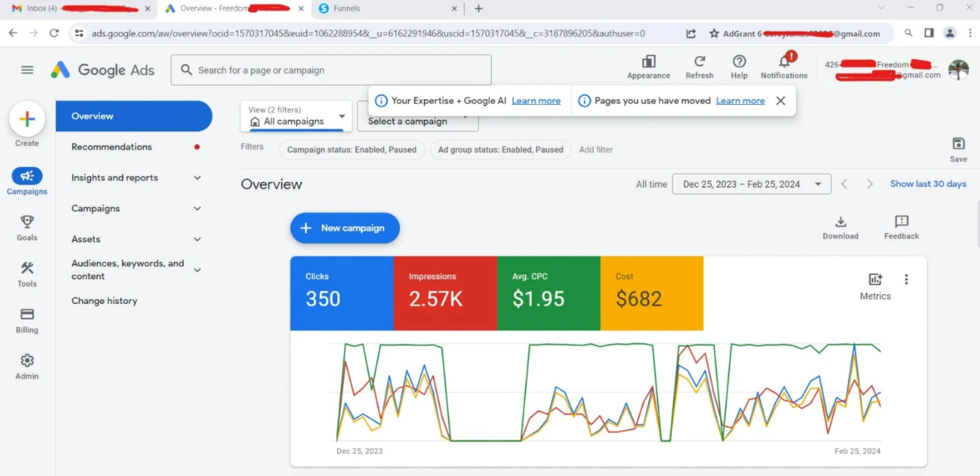Edit Ad group status filter chip

(500, 149)
